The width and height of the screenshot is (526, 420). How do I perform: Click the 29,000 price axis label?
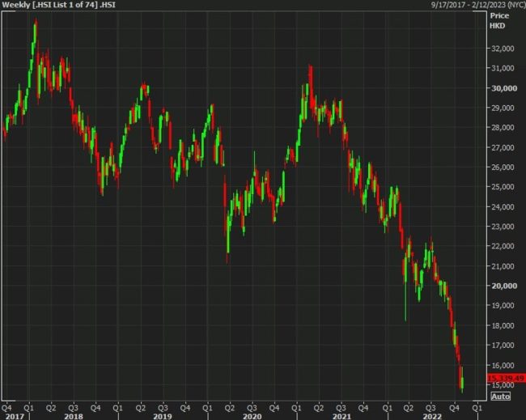pos(503,108)
